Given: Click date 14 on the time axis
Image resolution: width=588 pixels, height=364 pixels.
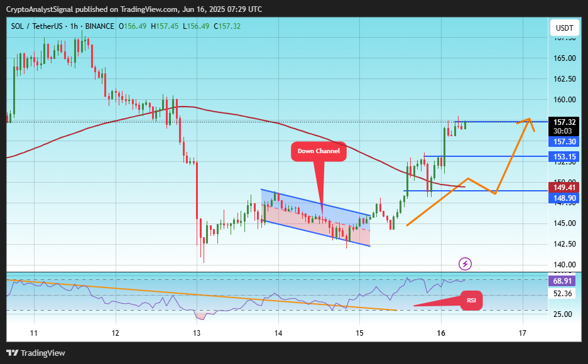Looking at the screenshot, I should pos(278,333).
